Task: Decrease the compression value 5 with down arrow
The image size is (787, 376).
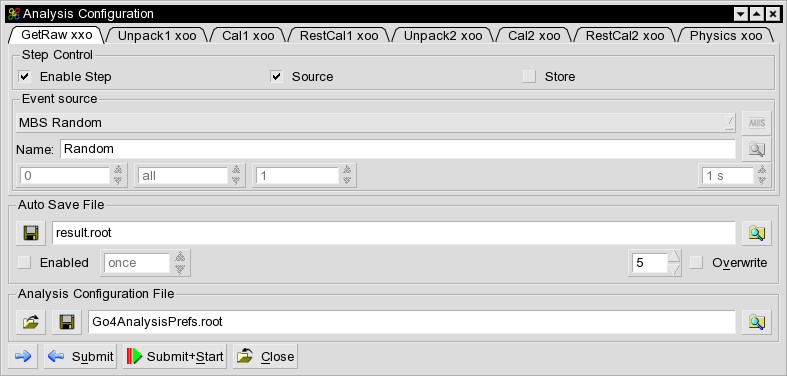Action: [675, 269]
